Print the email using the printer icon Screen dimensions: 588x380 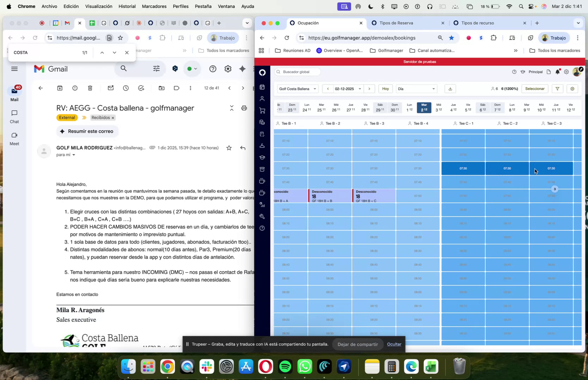click(x=244, y=108)
